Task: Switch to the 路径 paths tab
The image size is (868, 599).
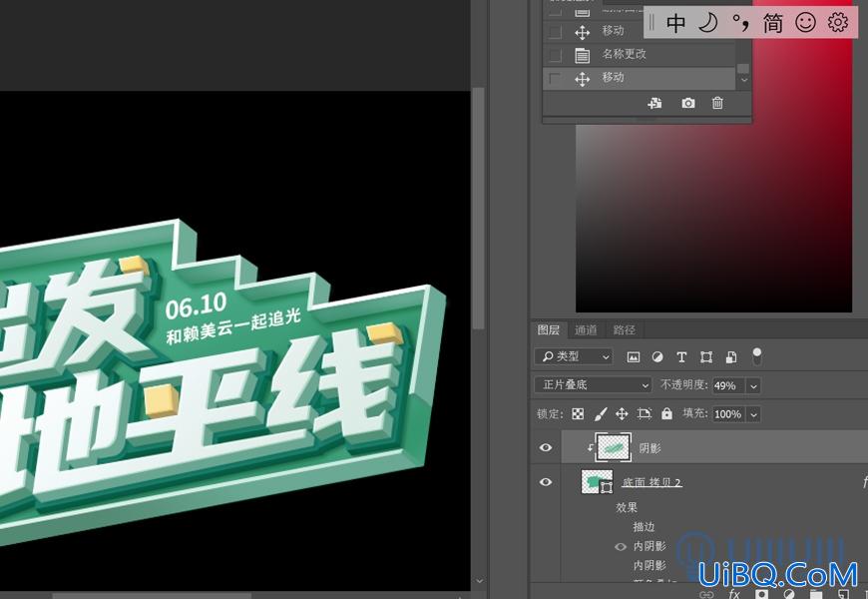Action: point(624,330)
